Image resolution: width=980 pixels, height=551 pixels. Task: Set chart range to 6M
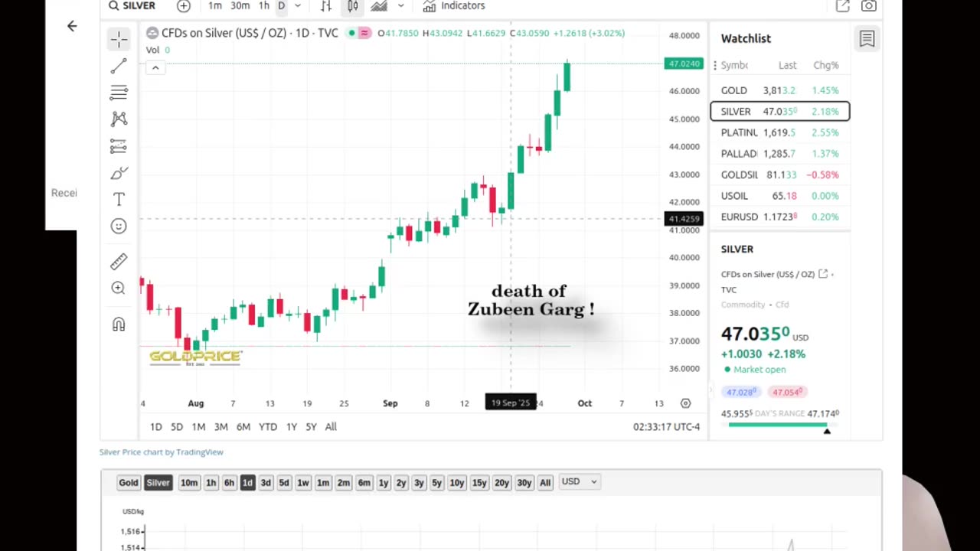tap(243, 427)
